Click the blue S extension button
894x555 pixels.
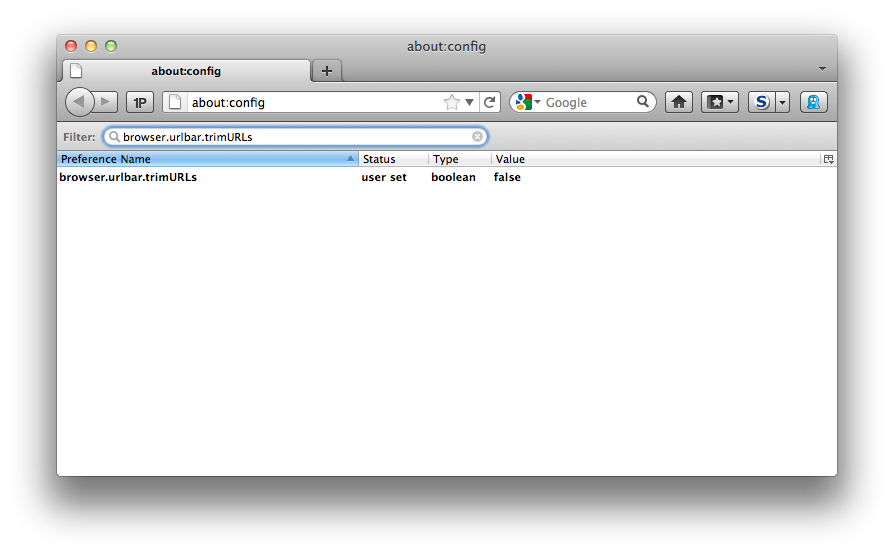point(761,102)
